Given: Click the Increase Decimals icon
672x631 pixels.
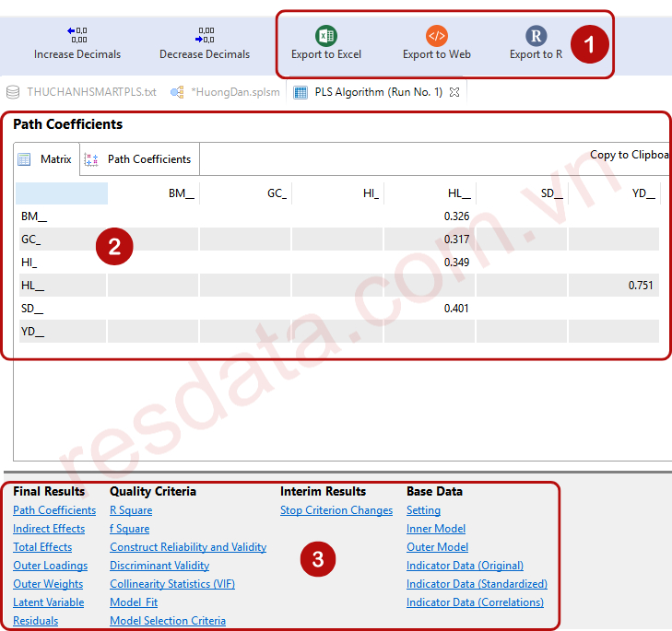Looking at the screenshot, I should pyautogui.click(x=77, y=36).
